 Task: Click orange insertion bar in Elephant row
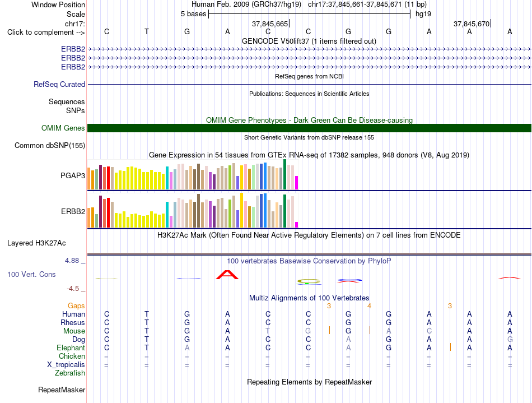[450, 347]
